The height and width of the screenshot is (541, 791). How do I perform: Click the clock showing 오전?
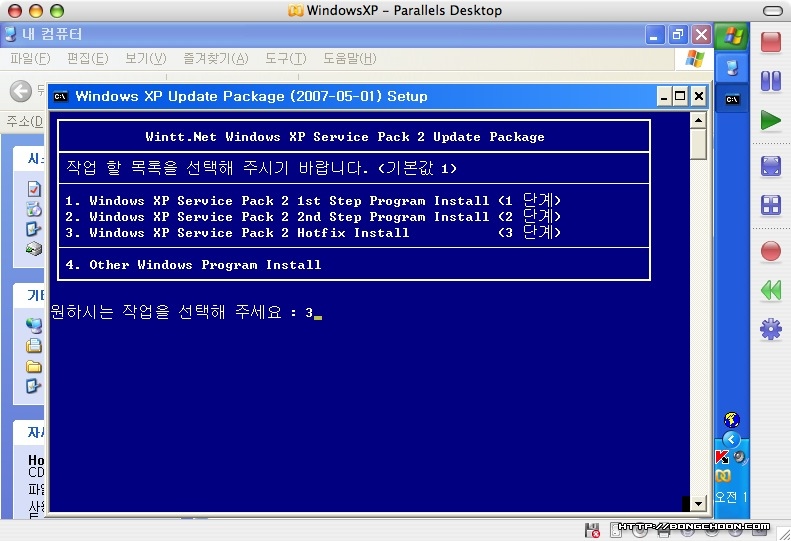(731, 497)
